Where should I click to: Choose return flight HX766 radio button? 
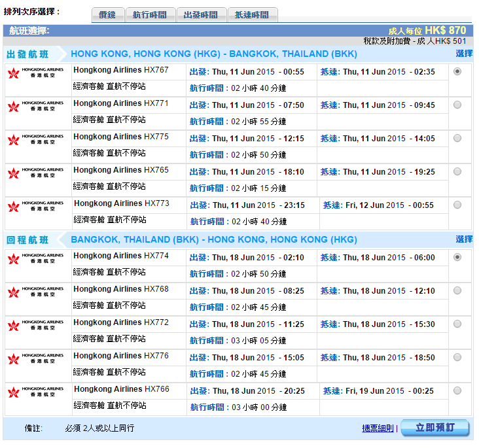[x=457, y=390]
